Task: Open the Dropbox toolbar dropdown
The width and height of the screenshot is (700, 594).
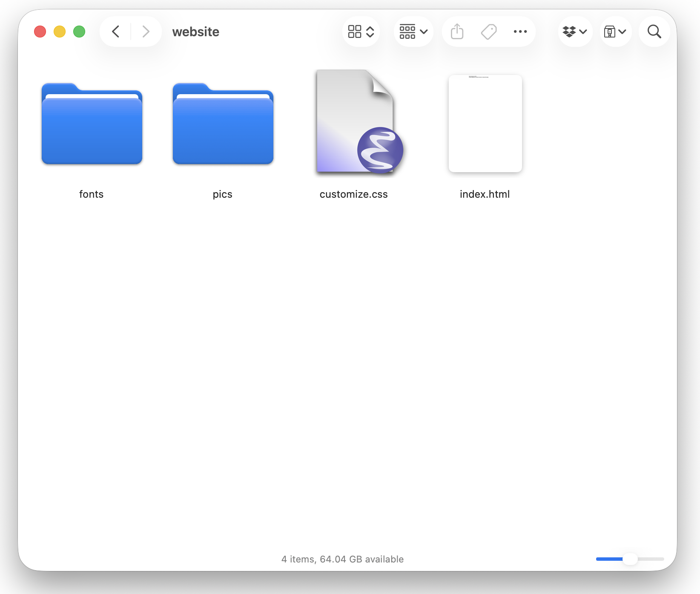Action: coord(575,32)
